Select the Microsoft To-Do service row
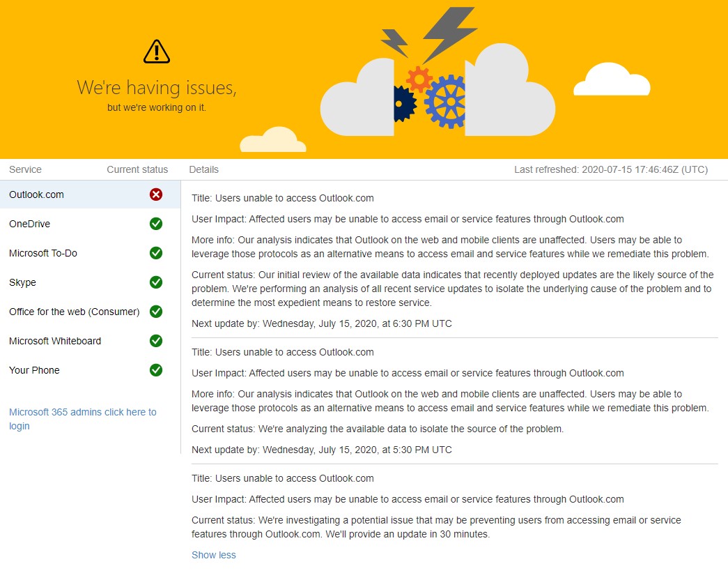The image size is (728, 573). [x=90, y=253]
